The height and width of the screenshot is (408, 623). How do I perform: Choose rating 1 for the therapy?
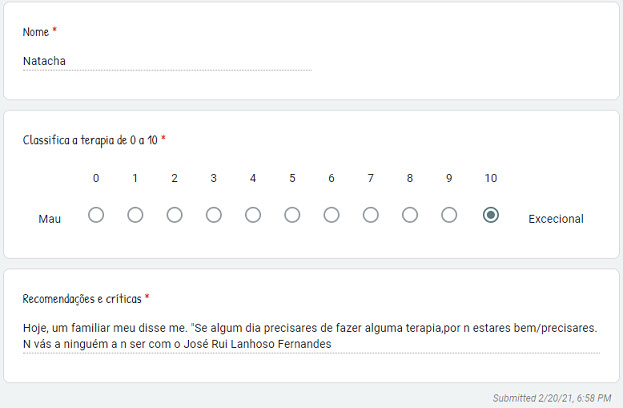click(135, 215)
